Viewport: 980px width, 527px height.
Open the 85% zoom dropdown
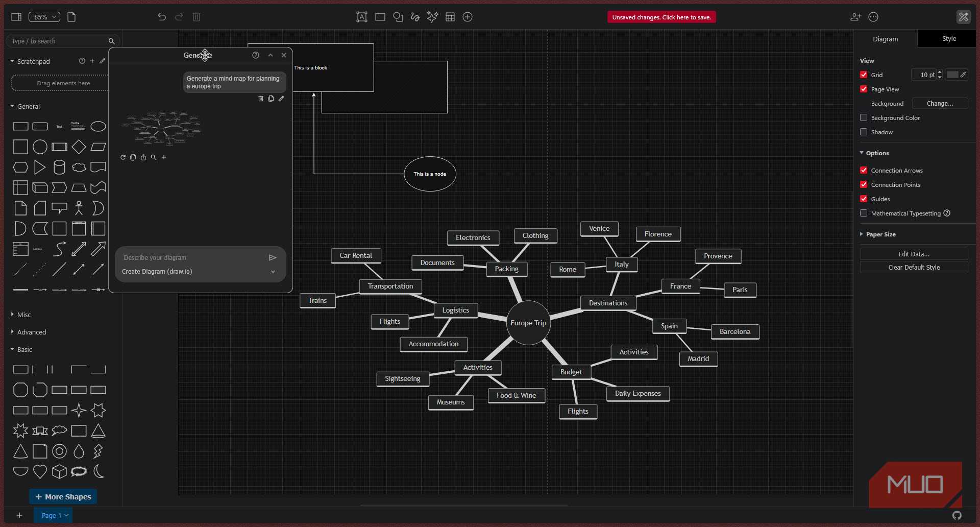coord(44,17)
